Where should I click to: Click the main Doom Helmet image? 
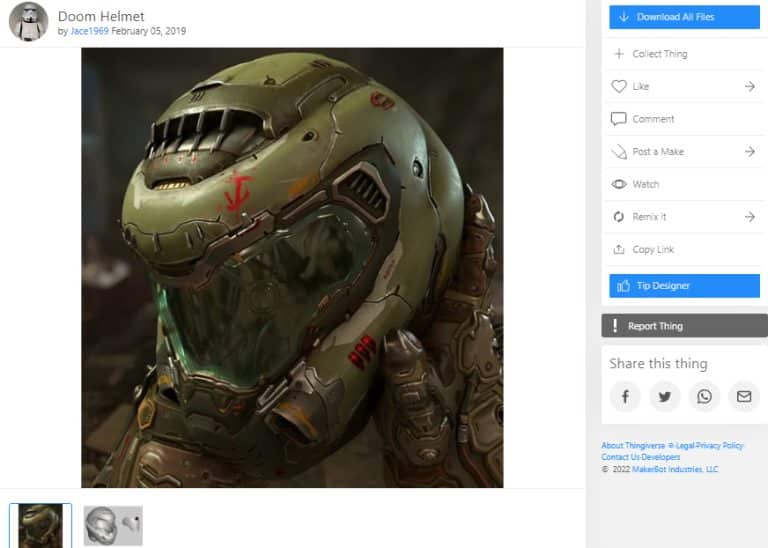(x=292, y=267)
